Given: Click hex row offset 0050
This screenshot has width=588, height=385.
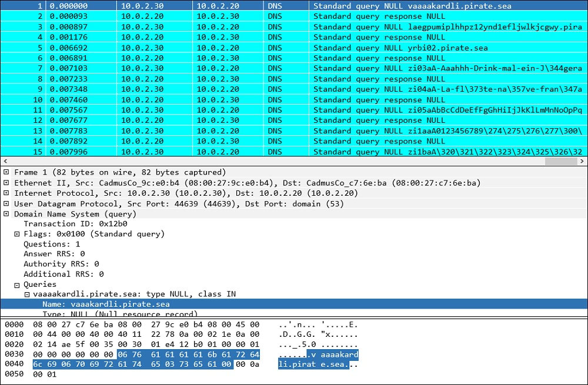Looking at the screenshot, I should (x=14, y=374).
